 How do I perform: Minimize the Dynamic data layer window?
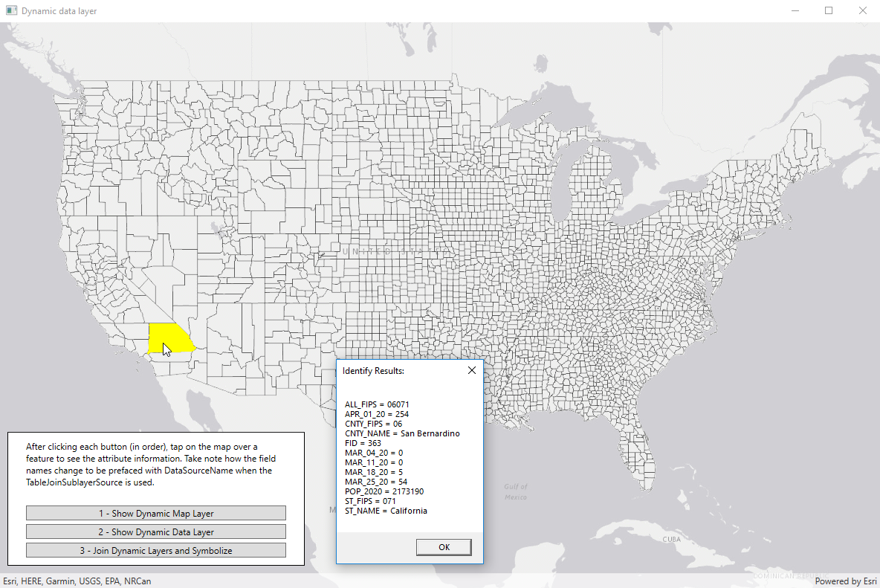point(795,10)
